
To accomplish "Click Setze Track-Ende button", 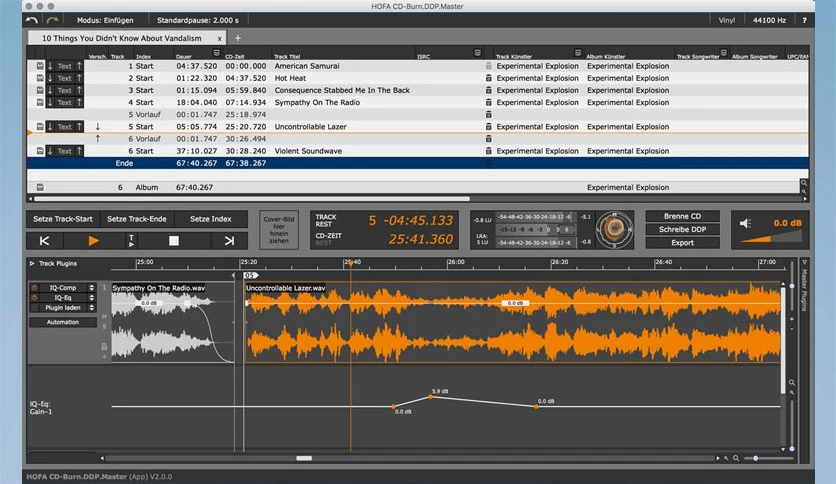I will 136,219.
